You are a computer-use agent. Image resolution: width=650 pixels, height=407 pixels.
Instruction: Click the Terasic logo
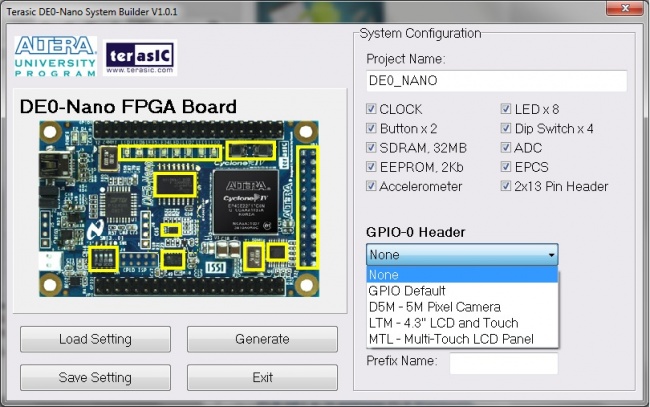pyautogui.click(x=140, y=58)
